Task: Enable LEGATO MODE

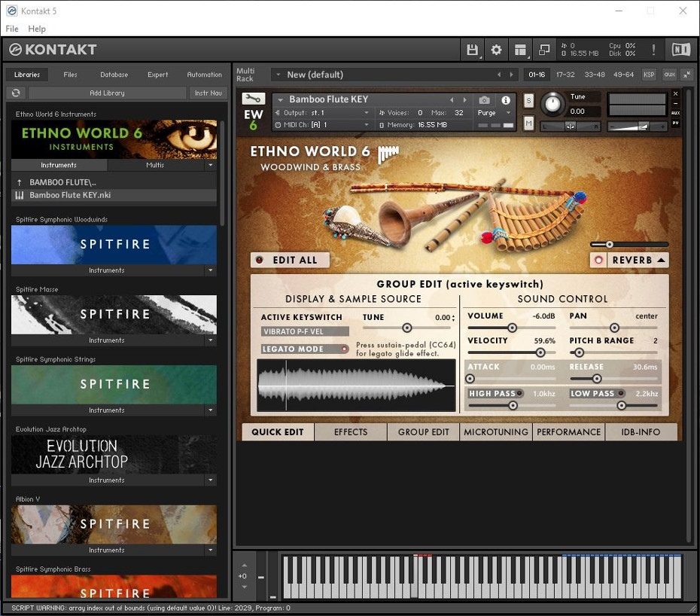Action: [x=305, y=349]
